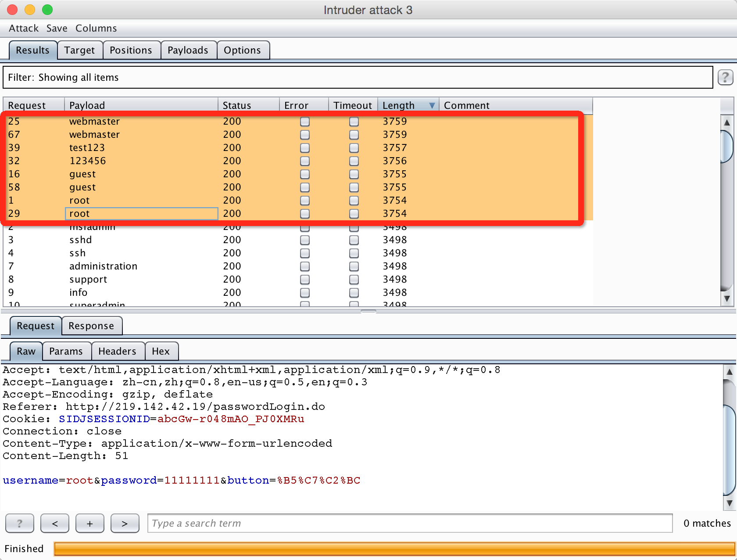The height and width of the screenshot is (560, 737).
Task: Click results table scroll up arrow
Action: tap(727, 122)
